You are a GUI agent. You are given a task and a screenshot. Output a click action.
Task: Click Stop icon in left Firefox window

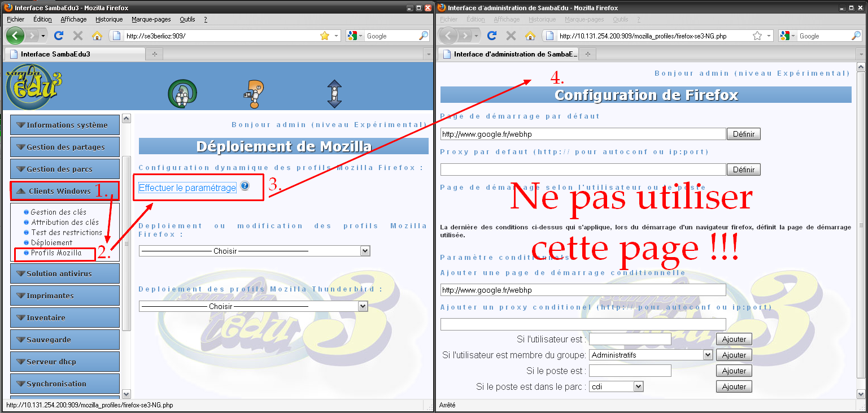click(x=78, y=36)
